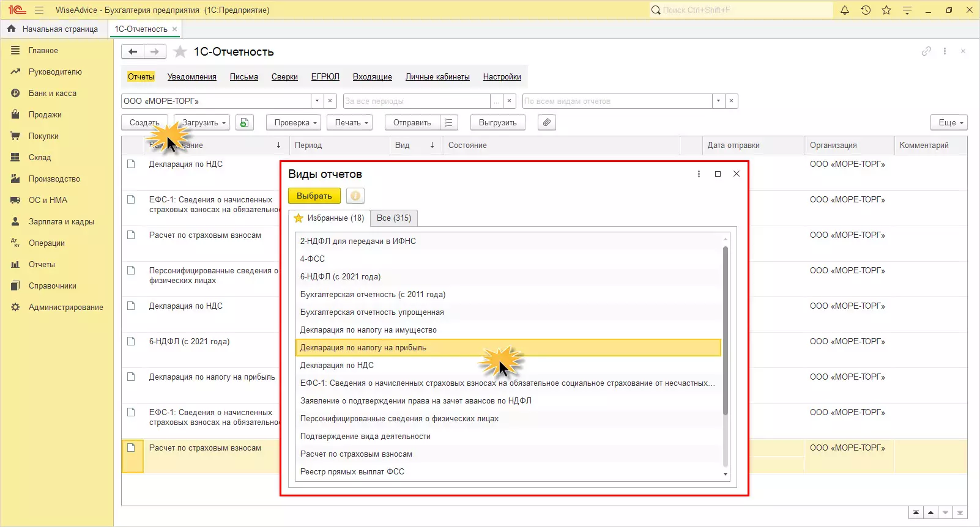Click the Выгрузить button

(497, 123)
